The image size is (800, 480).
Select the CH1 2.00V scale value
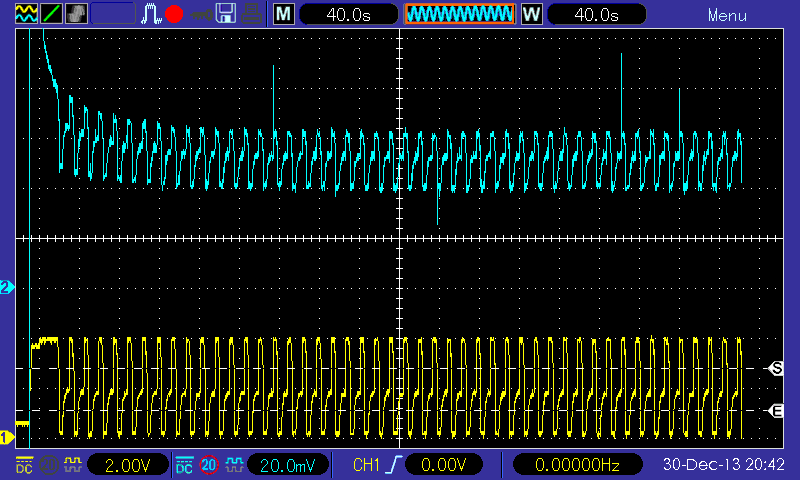[x=128, y=465]
